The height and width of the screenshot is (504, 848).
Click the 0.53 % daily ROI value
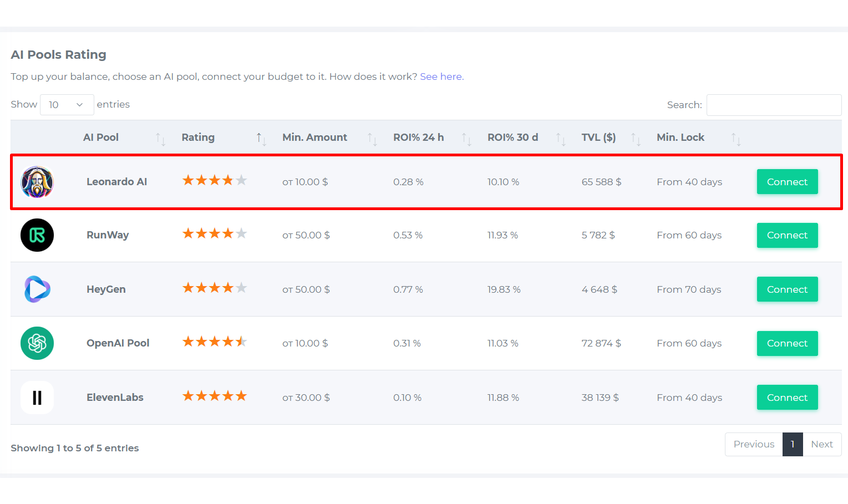coord(408,235)
